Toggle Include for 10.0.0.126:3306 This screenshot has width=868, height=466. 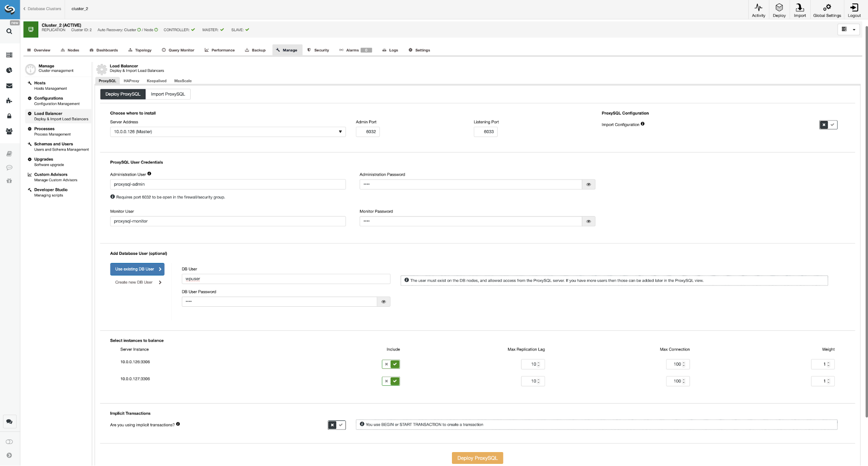click(x=391, y=364)
